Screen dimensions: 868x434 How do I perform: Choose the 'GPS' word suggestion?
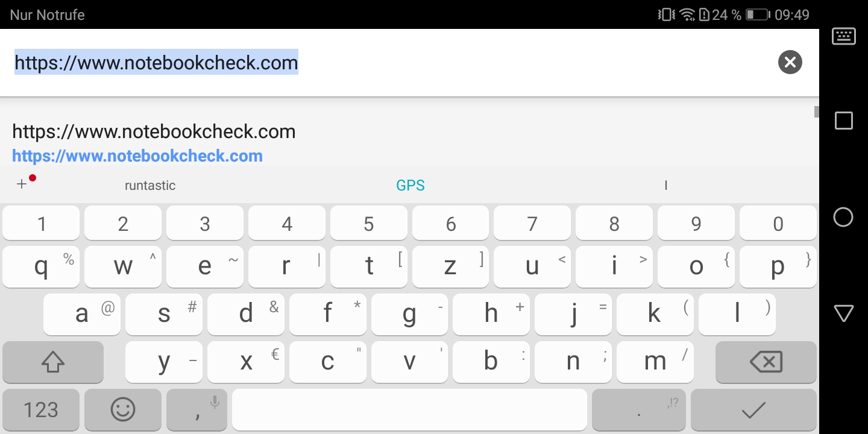pyautogui.click(x=410, y=186)
